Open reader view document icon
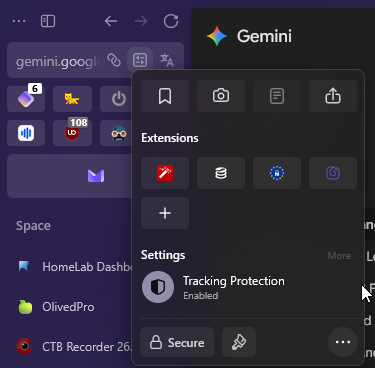Image resolution: width=375 pixels, height=368 pixels. [x=277, y=96]
